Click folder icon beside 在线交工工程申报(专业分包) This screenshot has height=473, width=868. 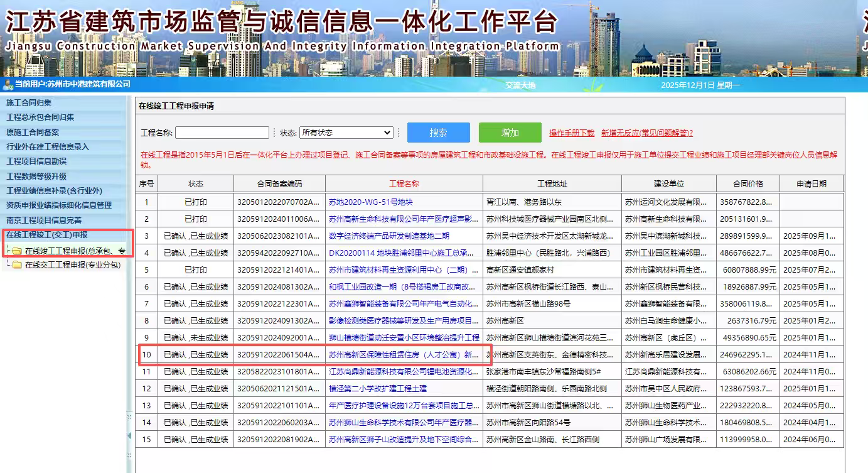tap(17, 265)
